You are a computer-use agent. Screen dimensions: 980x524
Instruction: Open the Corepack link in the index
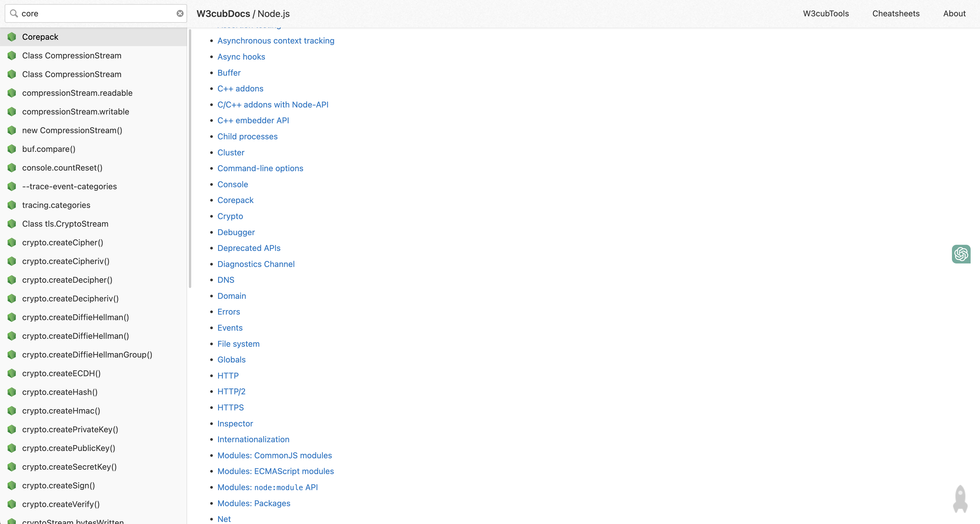click(x=235, y=200)
